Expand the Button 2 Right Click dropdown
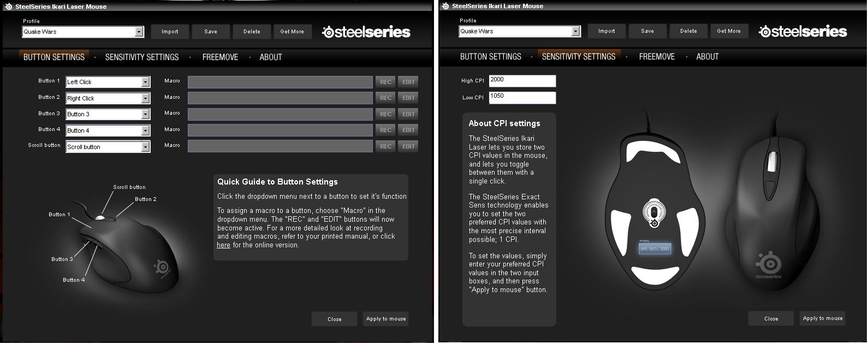 click(108, 98)
